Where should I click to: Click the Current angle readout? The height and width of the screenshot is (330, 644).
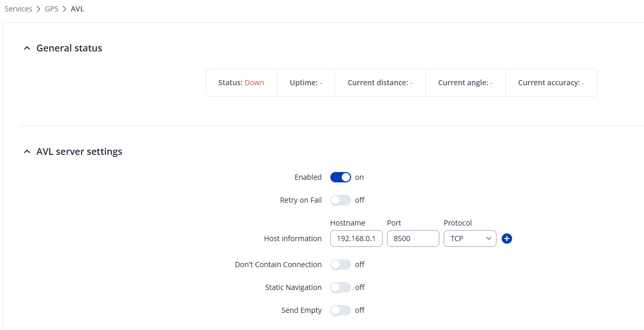coord(465,83)
